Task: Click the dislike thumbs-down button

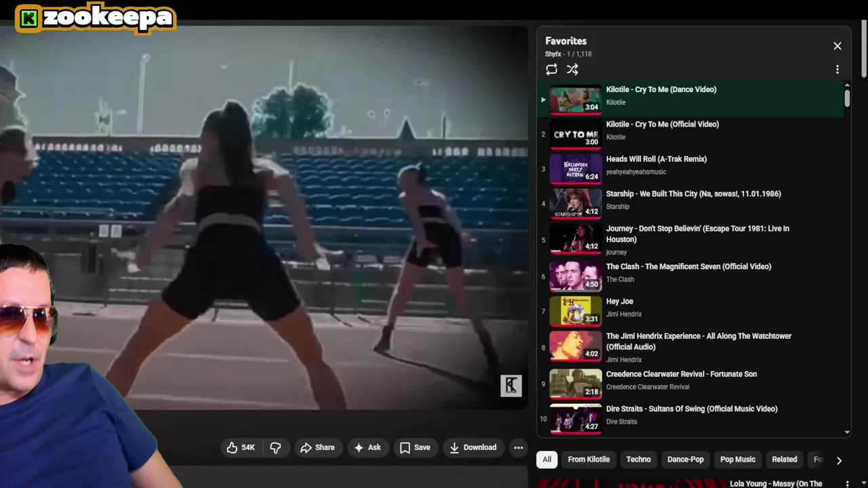Action: click(275, 447)
